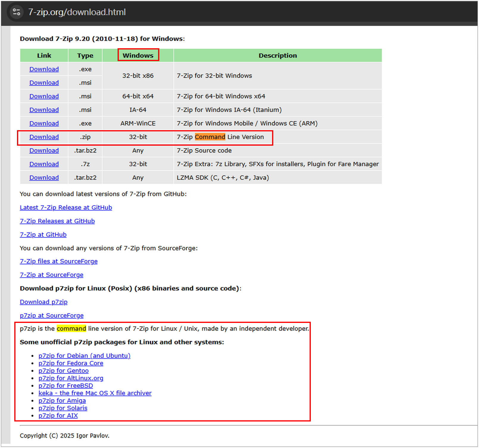Open Latest 7-Zip Release at GitHub

[x=66, y=208]
